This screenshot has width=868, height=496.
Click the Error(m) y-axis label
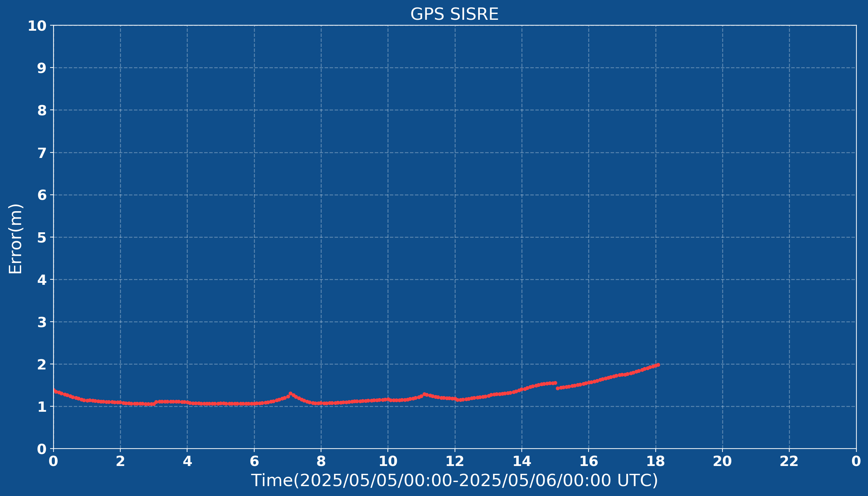click(x=15, y=239)
